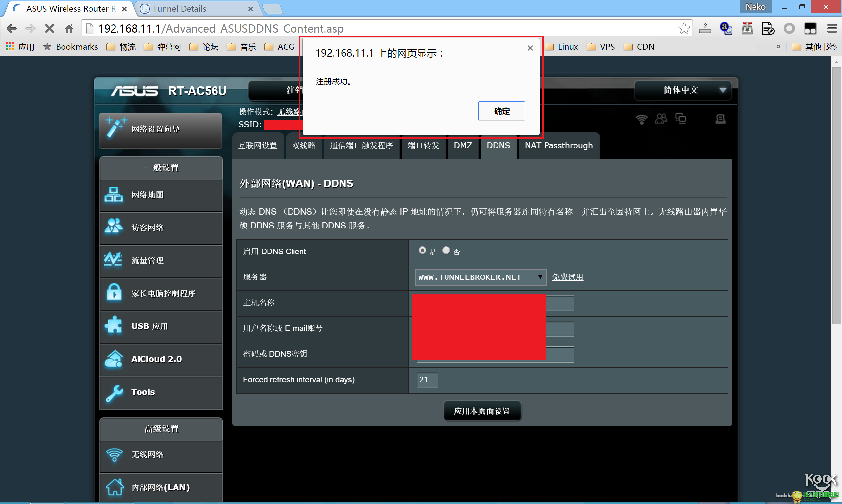842x504 pixels.
Task: Select 否 to disable DDNS Client
Action: [446, 250]
